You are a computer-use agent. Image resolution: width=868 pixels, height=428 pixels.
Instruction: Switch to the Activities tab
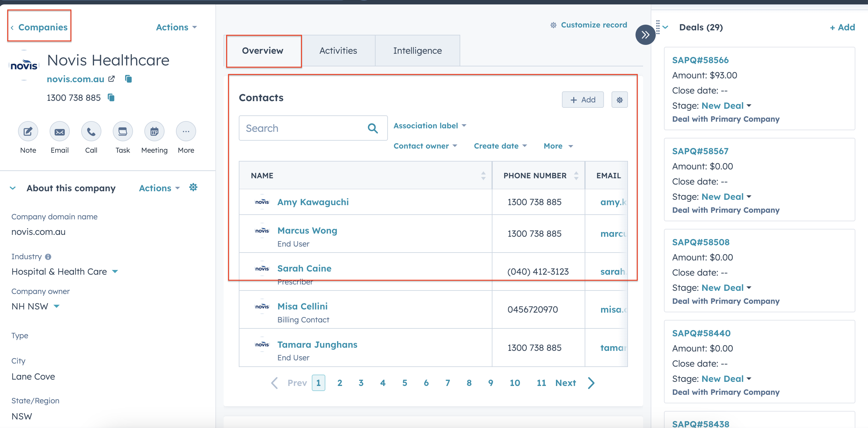(338, 51)
